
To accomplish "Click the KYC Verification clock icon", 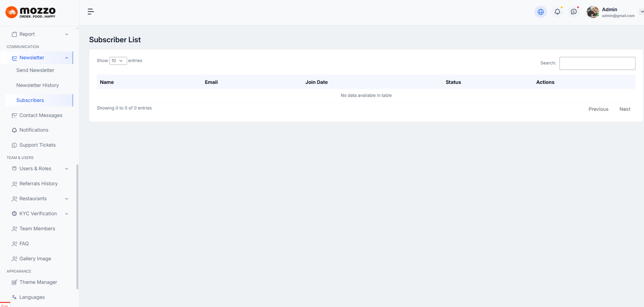I will coord(14,214).
